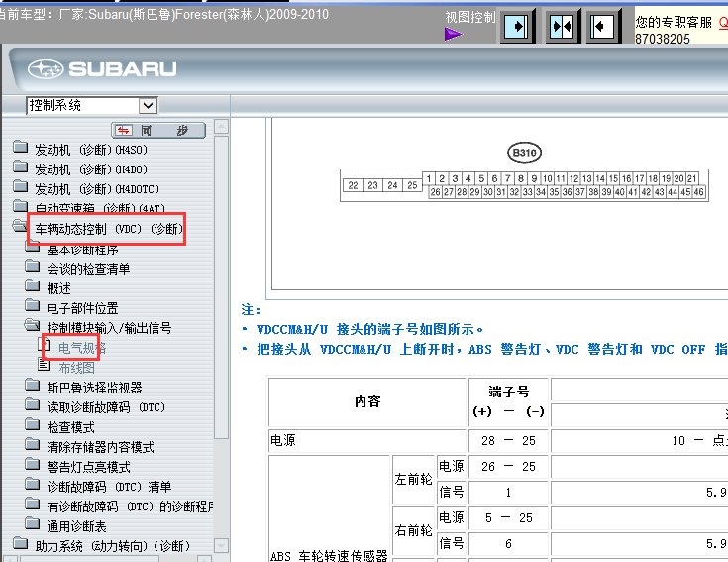Click the tree panel vertical scrollbar thumb
This screenshot has height=562, width=728.
tap(222, 287)
